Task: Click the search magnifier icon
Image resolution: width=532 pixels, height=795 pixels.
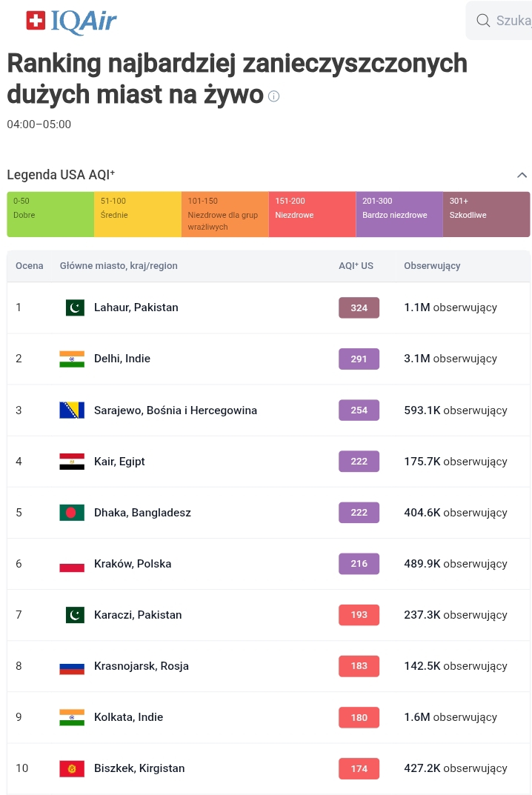Action: click(x=483, y=20)
